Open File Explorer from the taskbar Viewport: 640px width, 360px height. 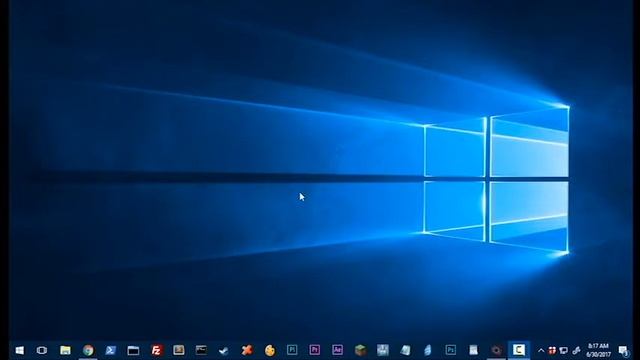pos(65,350)
